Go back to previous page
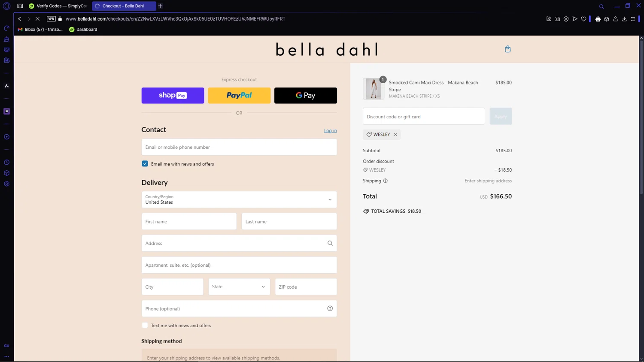644x362 pixels. coord(20,19)
